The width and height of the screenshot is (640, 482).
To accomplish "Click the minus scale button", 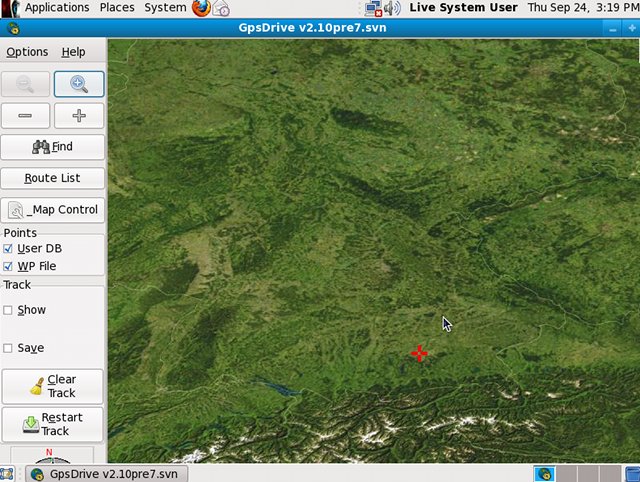I will point(25,116).
